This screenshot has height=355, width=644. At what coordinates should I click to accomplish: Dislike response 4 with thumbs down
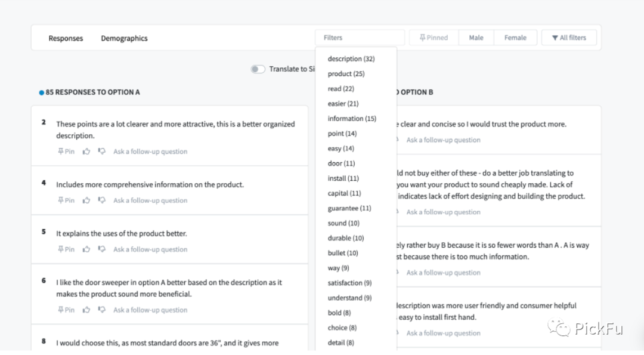101,200
